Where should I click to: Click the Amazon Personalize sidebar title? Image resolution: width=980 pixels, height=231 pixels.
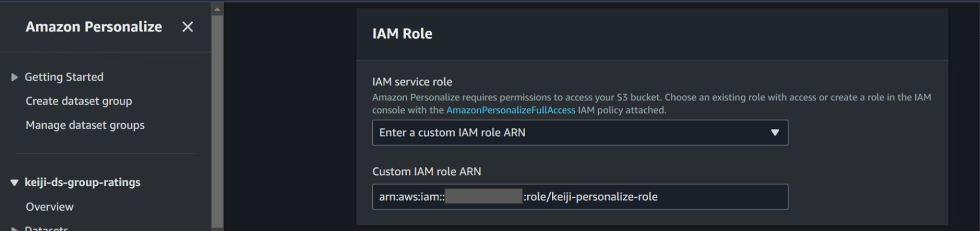click(x=94, y=27)
